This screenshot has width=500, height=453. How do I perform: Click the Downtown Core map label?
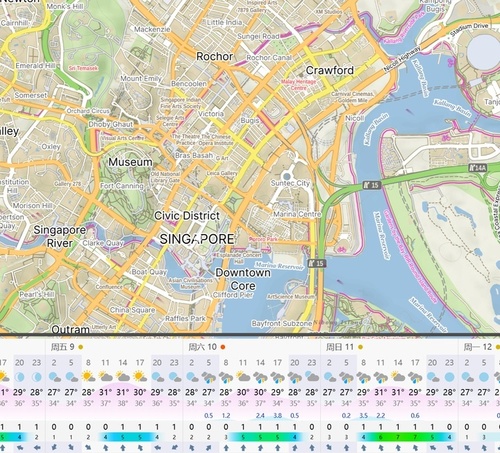(243, 279)
